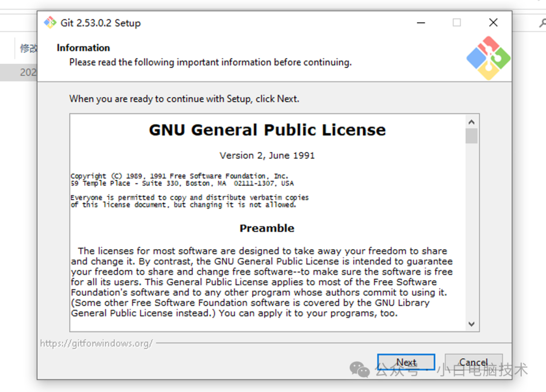Click the large Git logo in header
The width and height of the screenshot is (546, 392).
pyautogui.click(x=488, y=58)
